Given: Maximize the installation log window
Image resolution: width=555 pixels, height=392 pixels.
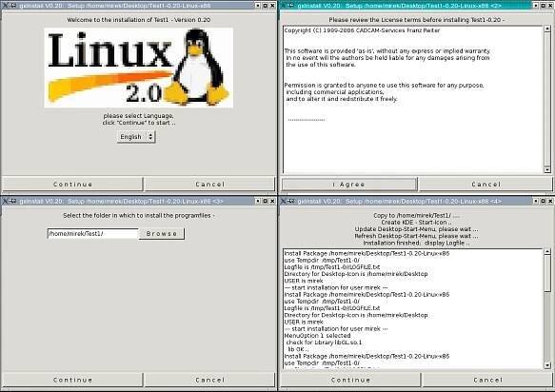Looking at the screenshot, I should tap(543, 201).
